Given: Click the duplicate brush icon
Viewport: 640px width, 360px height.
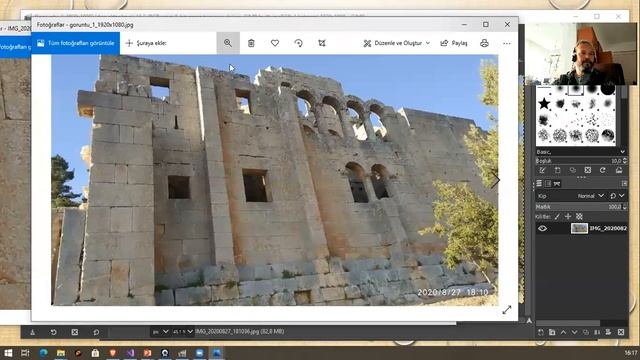Looking at the screenshot, I should [x=573, y=170].
